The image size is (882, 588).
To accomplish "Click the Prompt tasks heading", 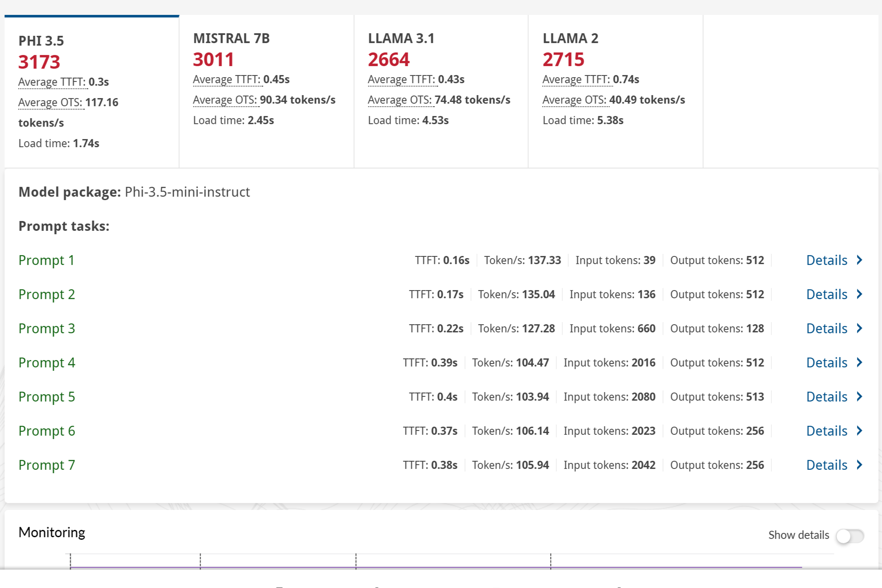I will point(64,226).
